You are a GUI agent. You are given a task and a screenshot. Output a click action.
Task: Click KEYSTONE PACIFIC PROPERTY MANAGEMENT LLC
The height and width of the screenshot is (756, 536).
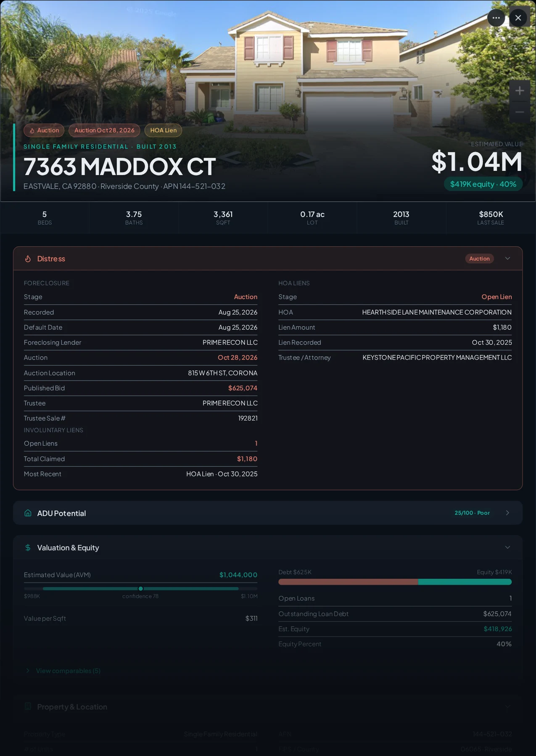(x=437, y=358)
